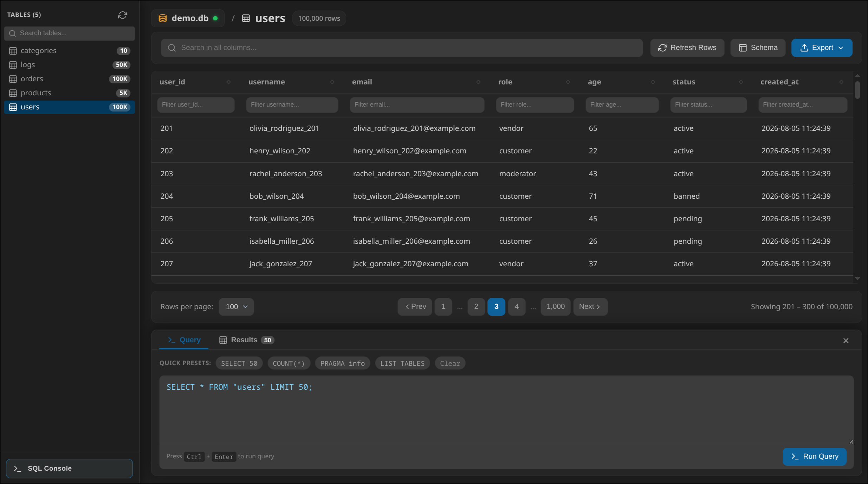Viewport: 868px width, 484px height.
Task: Click the 'moderator' role cell
Action: click(x=517, y=174)
